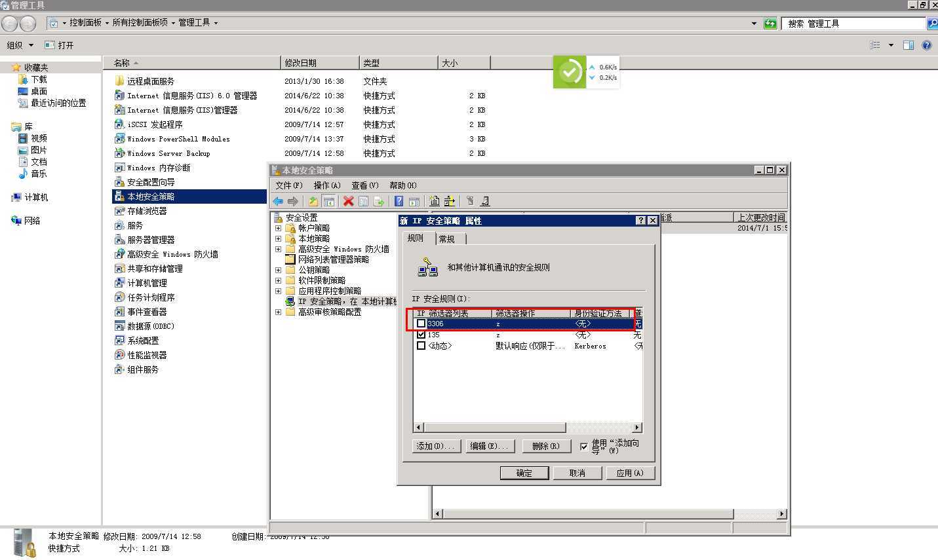Click the rules list scroll right arrow
This screenshot has width=938, height=560.
click(x=637, y=428)
